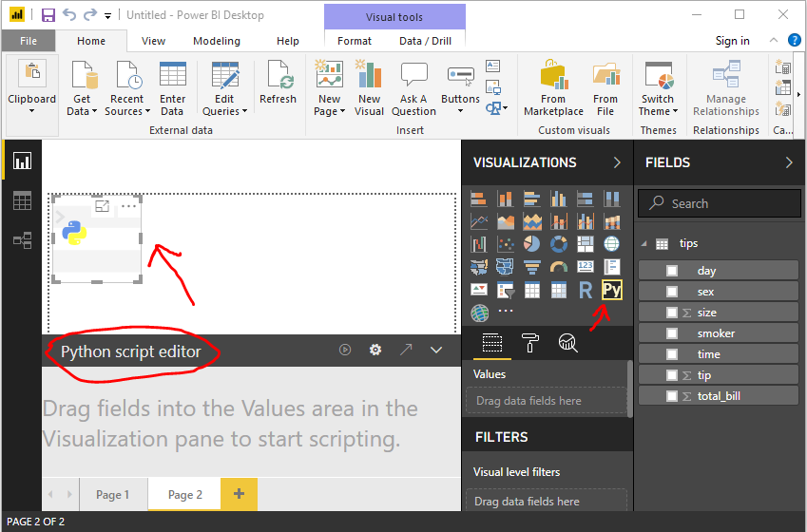Check the sex field
Screen dimensions: 807x532
coord(672,292)
